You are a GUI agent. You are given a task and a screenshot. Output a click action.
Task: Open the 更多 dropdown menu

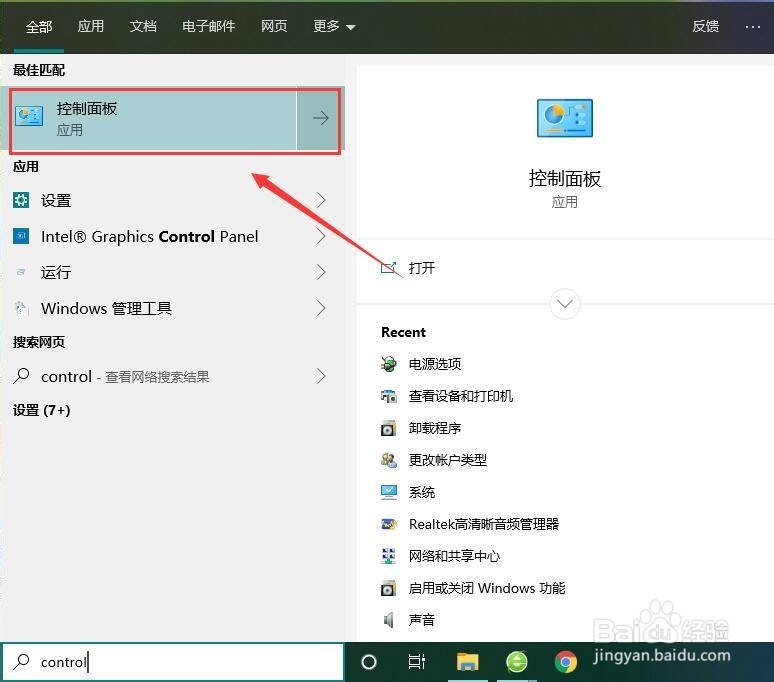334,26
